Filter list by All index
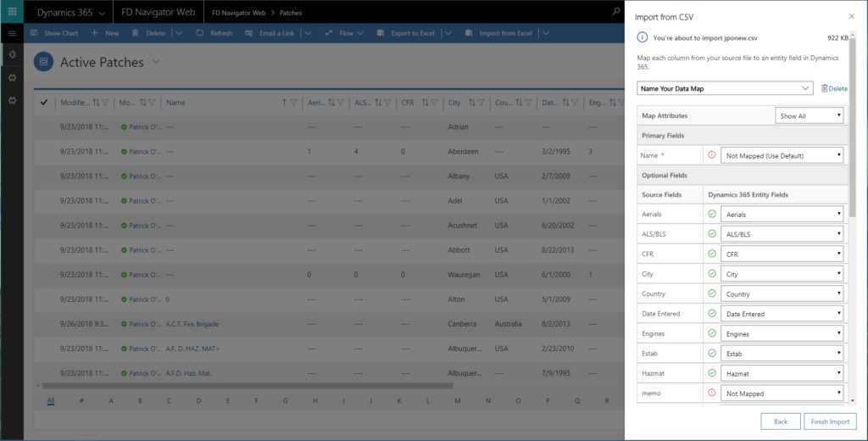 [50, 400]
